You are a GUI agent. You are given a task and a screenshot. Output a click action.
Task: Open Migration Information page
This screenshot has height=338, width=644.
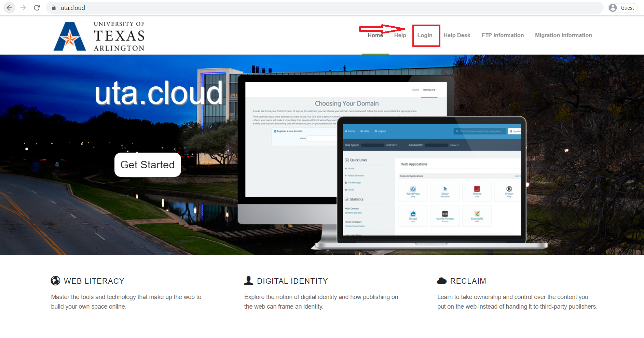click(x=563, y=36)
